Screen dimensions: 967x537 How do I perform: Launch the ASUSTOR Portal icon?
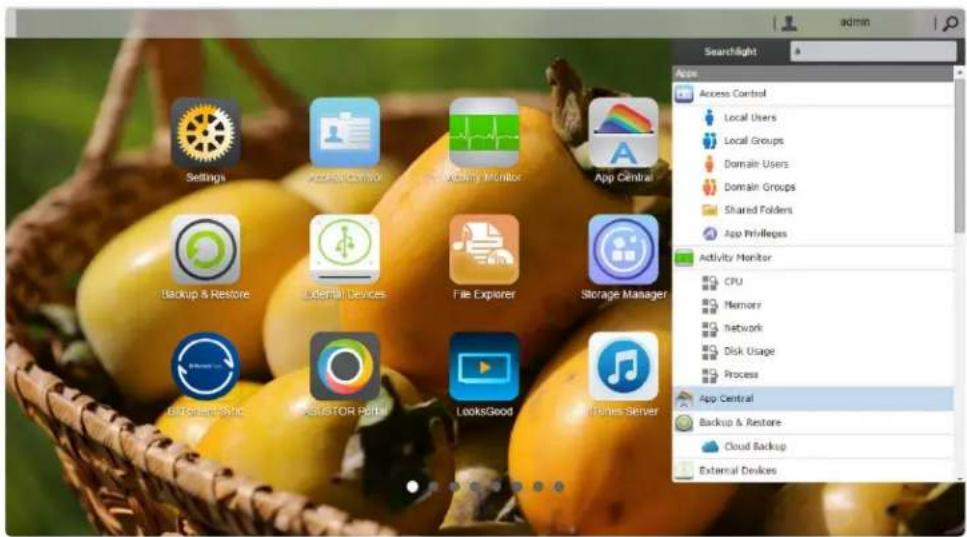point(345,367)
